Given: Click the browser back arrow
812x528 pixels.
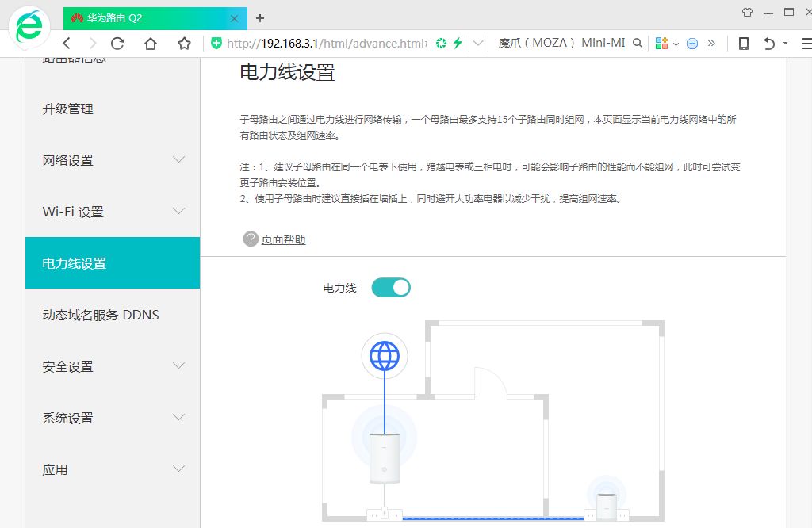Looking at the screenshot, I should (x=67, y=44).
